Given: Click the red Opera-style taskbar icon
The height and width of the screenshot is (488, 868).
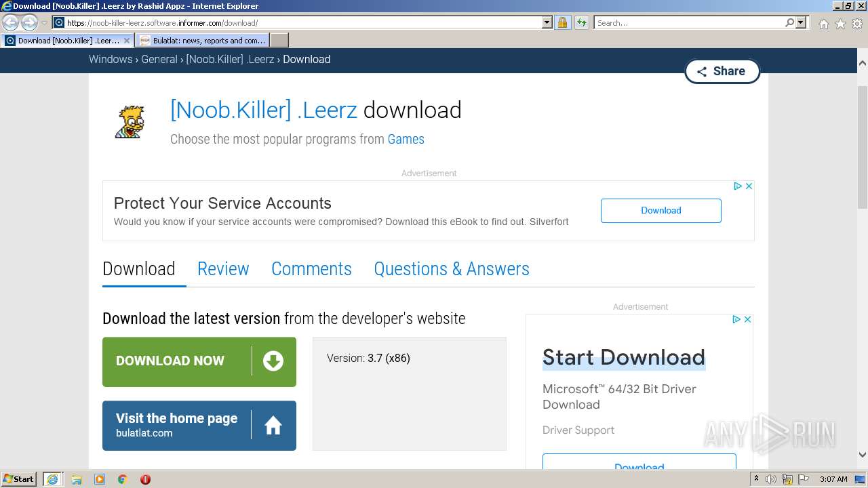Looking at the screenshot, I should tap(145, 479).
